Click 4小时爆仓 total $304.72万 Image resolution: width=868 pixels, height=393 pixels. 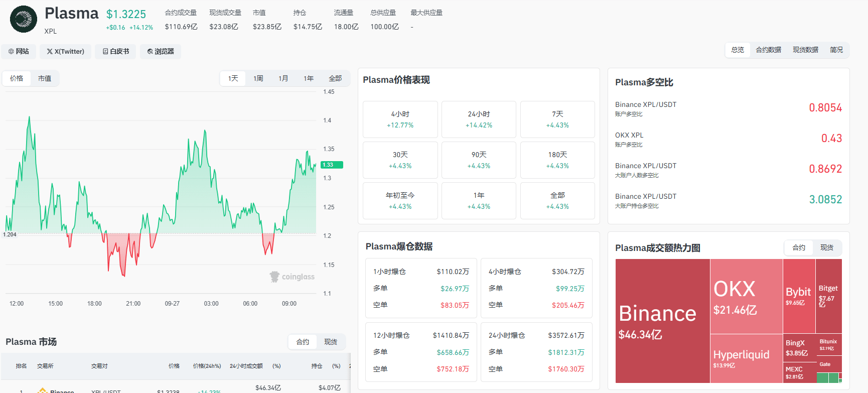[x=568, y=272]
